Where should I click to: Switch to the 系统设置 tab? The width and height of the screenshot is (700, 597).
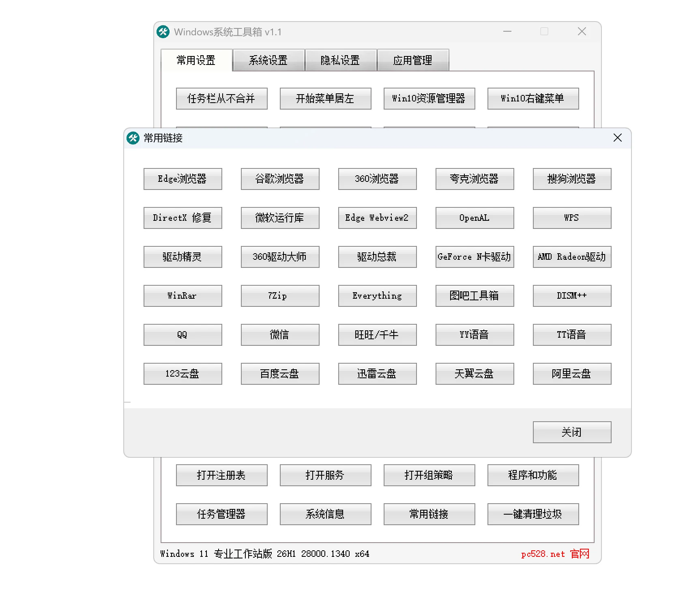pos(268,60)
